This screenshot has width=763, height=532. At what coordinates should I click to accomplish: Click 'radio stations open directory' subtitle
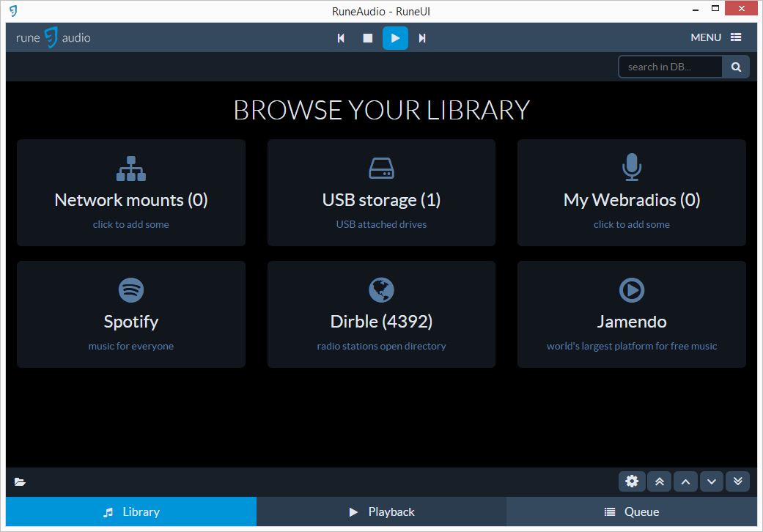(x=381, y=346)
